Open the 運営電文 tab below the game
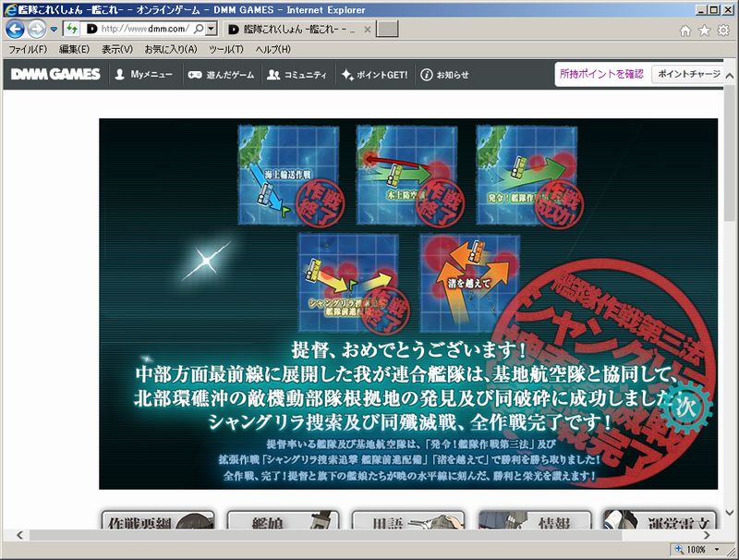The height and width of the screenshot is (560, 739). coord(660,519)
